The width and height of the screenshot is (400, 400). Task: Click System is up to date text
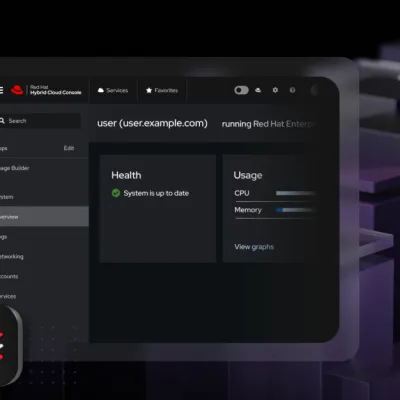click(156, 193)
